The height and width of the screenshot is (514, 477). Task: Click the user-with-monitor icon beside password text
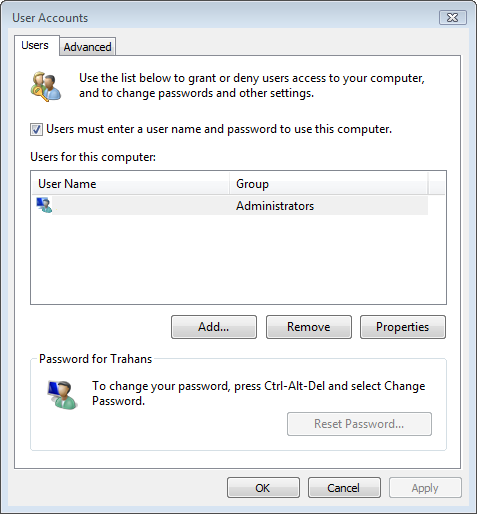[62, 395]
